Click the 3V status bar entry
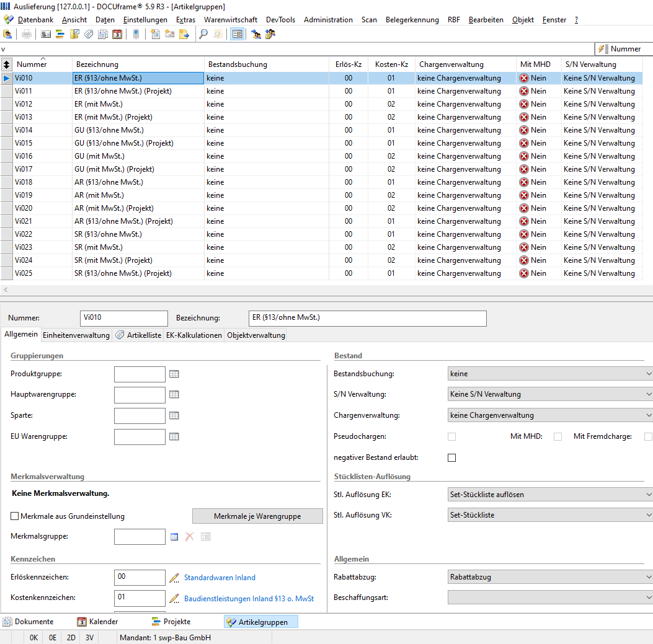The width and height of the screenshot is (653, 644). tap(89, 637)
